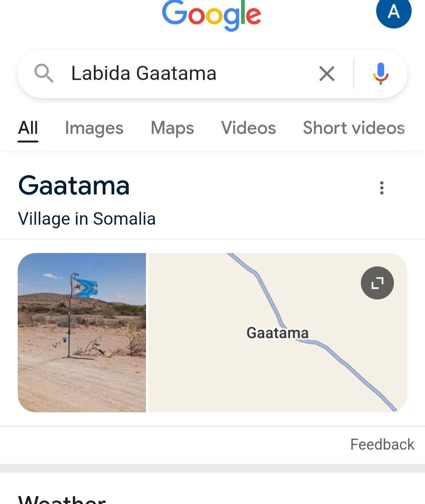Viewport: 425px width, 504px height.
Task: Focus the search box containing Labida Gaatama
Action: (x=181, y=74)
